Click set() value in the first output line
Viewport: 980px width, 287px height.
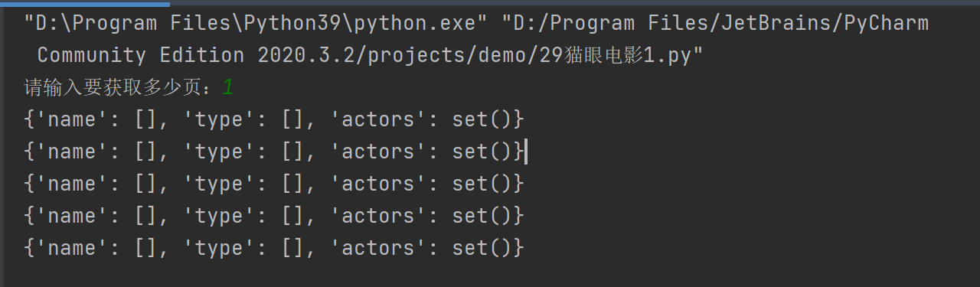coord(482,119)
